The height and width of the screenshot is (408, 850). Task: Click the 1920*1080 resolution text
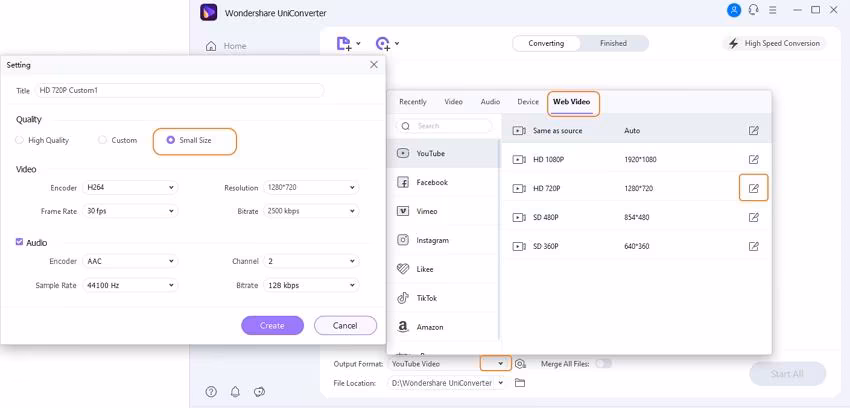[x=640, y=160]
